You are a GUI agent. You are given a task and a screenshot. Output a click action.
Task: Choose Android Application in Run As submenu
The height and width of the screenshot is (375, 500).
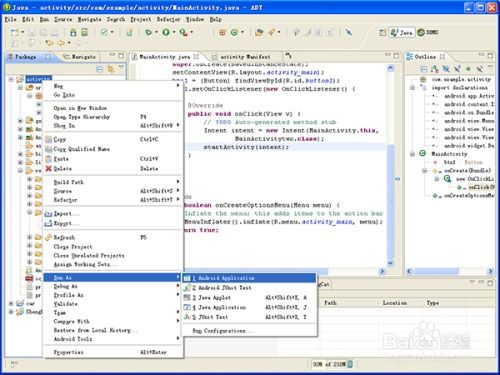[249, 278]
